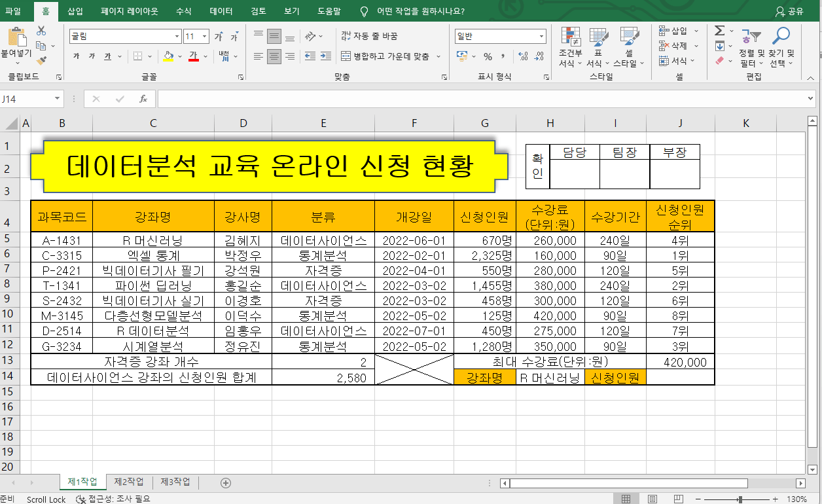
Task: Apply comma style format
Action: pyautogui.click(x=503, y=57)
